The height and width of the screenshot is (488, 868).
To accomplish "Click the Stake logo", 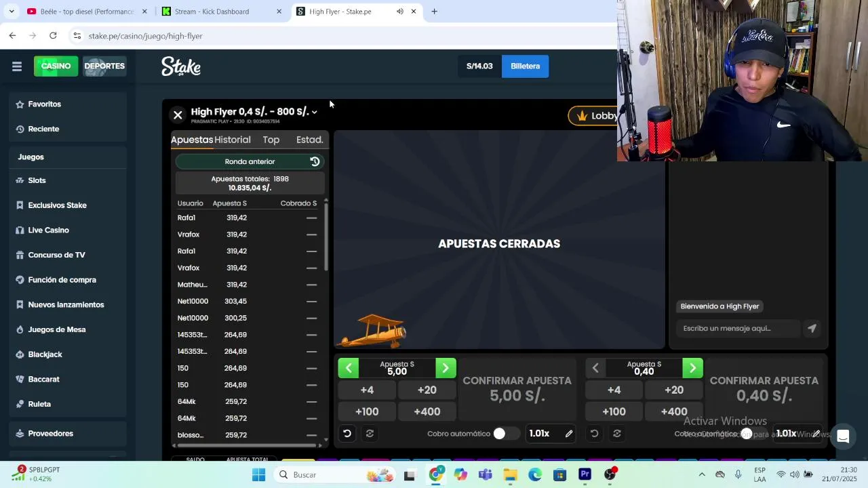I will point(180,66).
